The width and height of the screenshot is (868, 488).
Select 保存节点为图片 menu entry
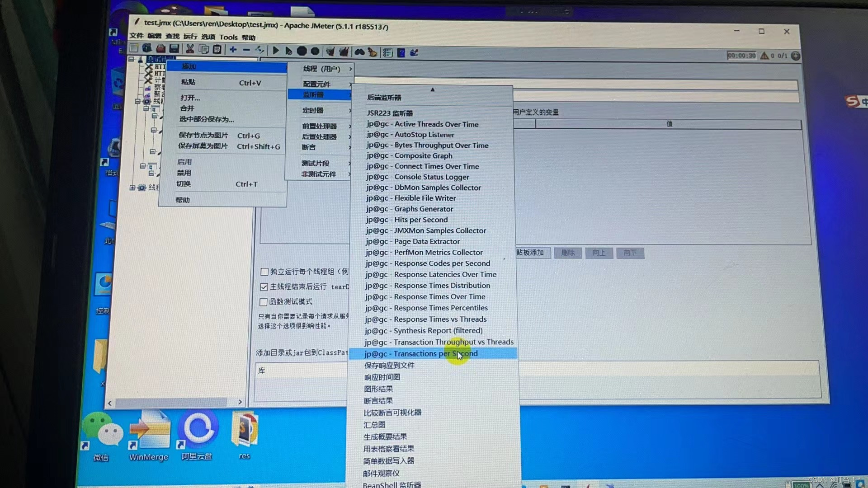tap(222, 135)
